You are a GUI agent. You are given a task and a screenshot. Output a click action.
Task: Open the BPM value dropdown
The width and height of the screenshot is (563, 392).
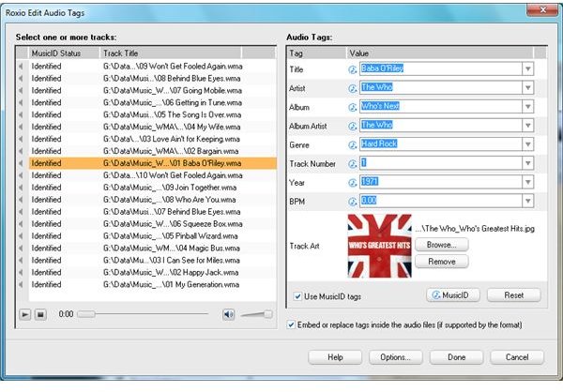pyautogui.click(x=527, y=201)
